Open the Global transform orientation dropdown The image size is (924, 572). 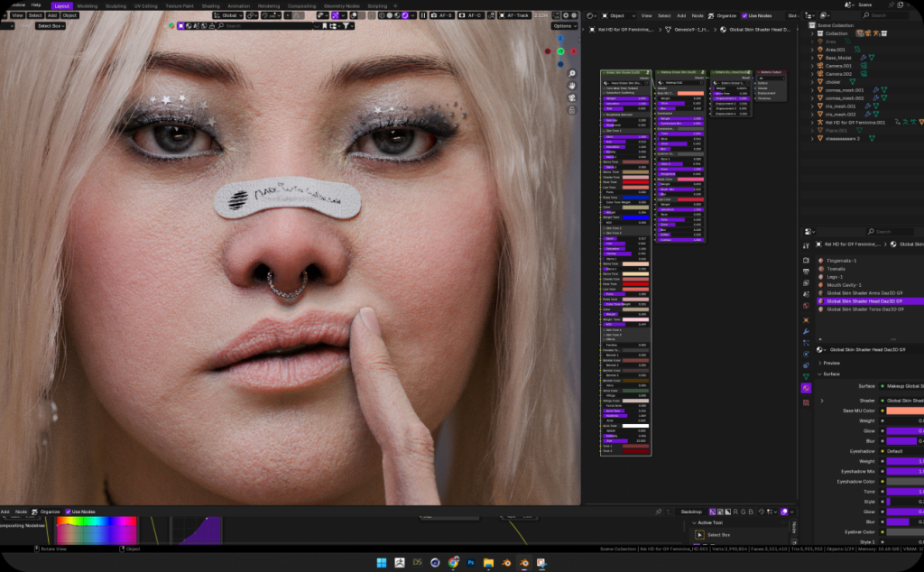tap(230, 15)
